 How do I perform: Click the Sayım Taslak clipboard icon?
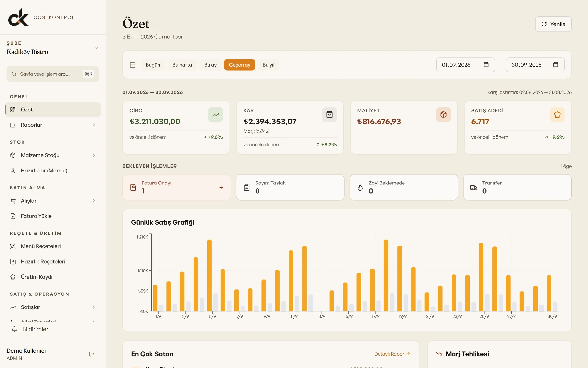point(247,187)
